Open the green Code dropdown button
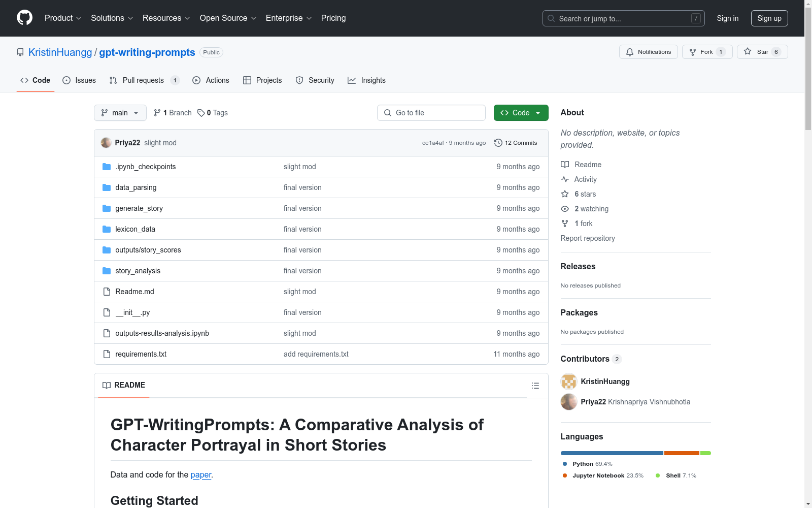The height and width of the screenshot is (508, 812). 521,113
